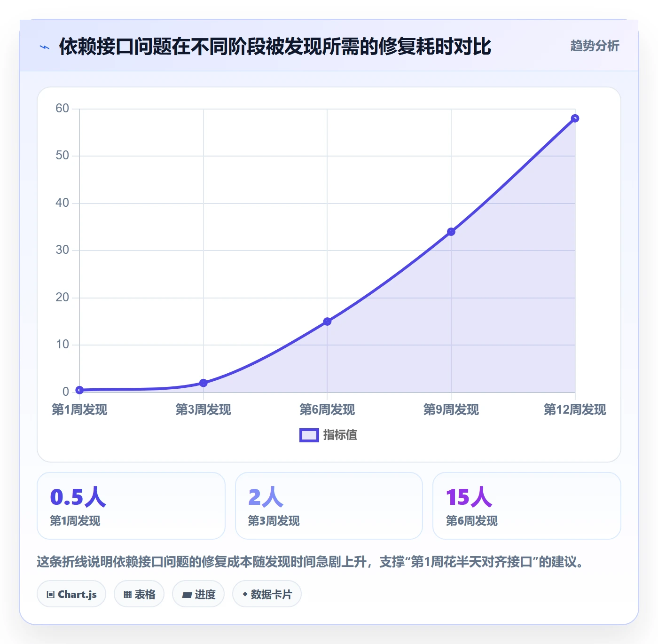
Task: Click the bar icon in 进度 chip
Action: 187,595
